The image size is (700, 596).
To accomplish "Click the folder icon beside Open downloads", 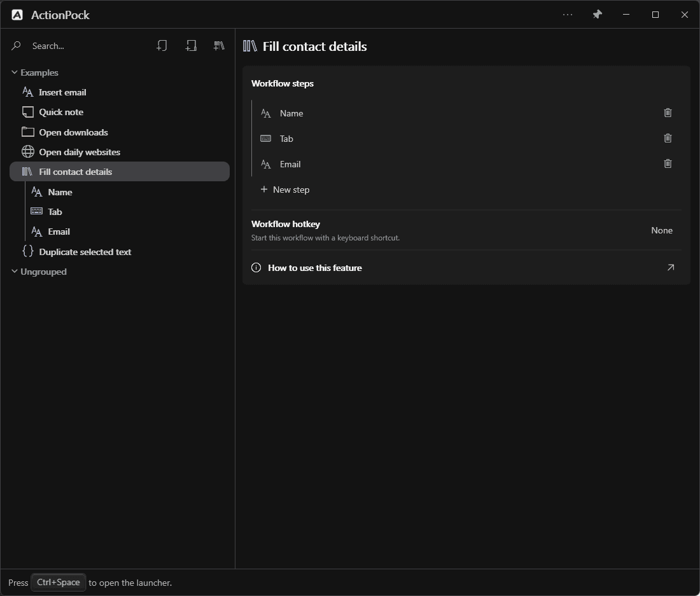I will (27, 132).
